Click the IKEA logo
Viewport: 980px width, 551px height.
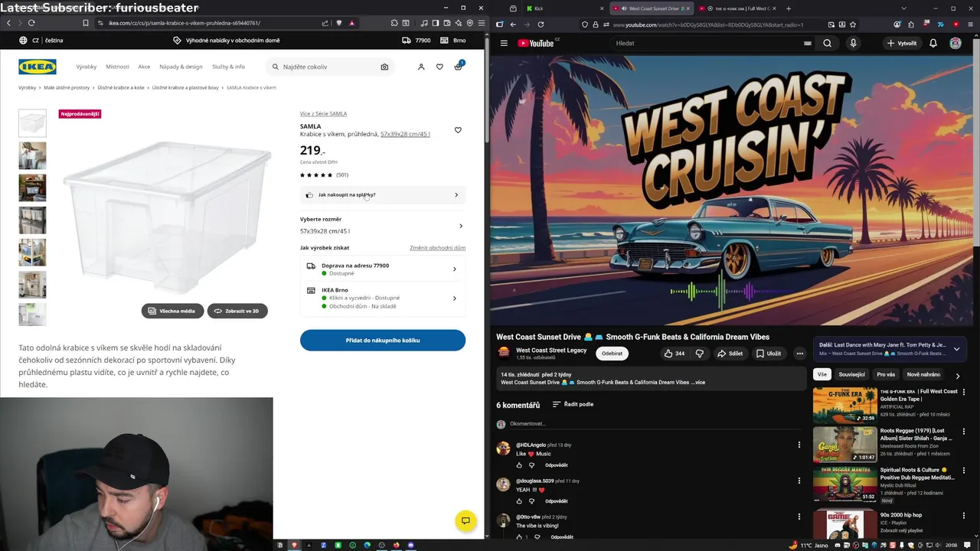(38, 67)
